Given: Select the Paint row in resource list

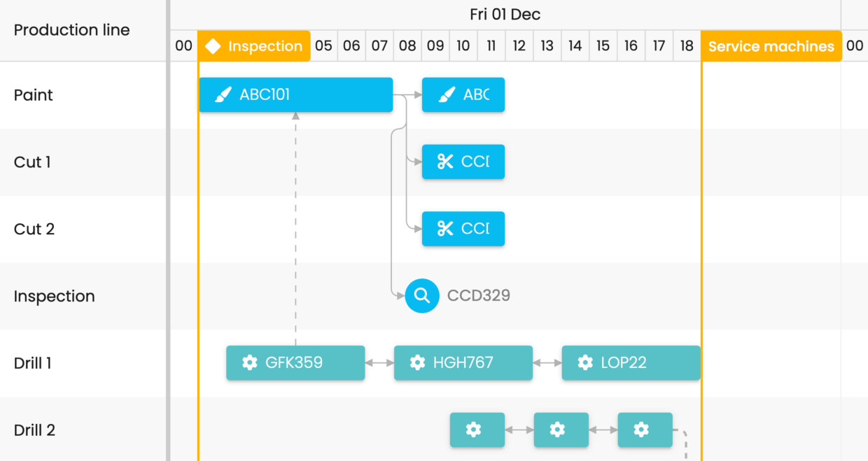Looking at the screenshot, I should (x=34, y=95).
